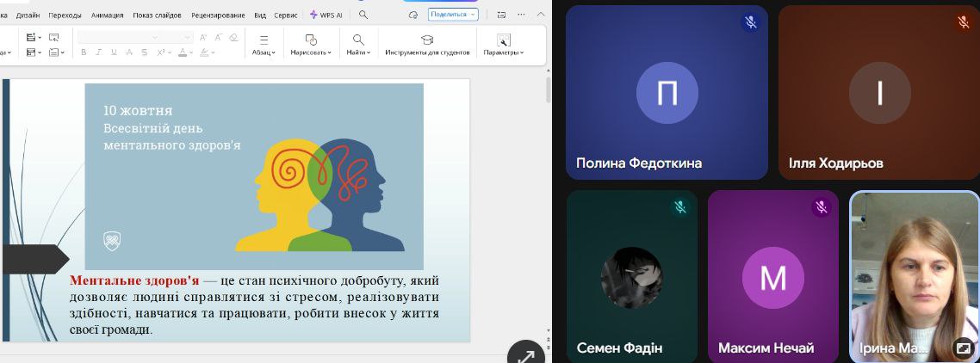
Task: Click the increase font size icon
Action: pos(203,38)
